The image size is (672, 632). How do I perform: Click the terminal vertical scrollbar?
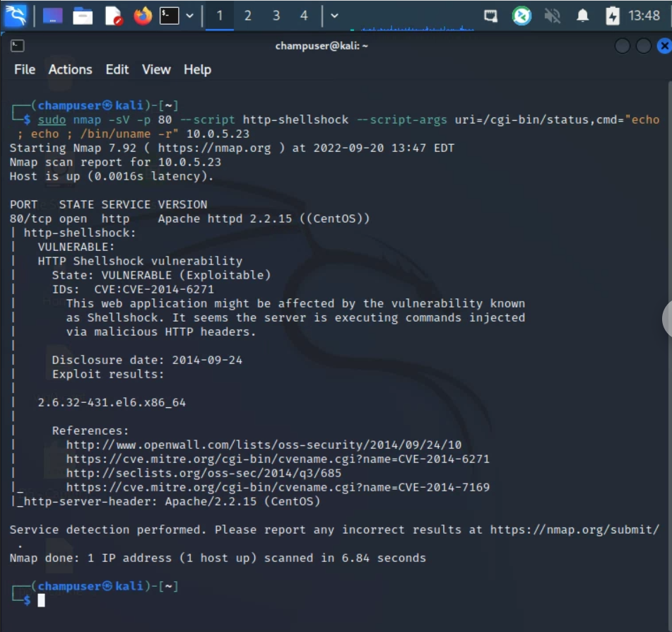(x=669, y=356)
